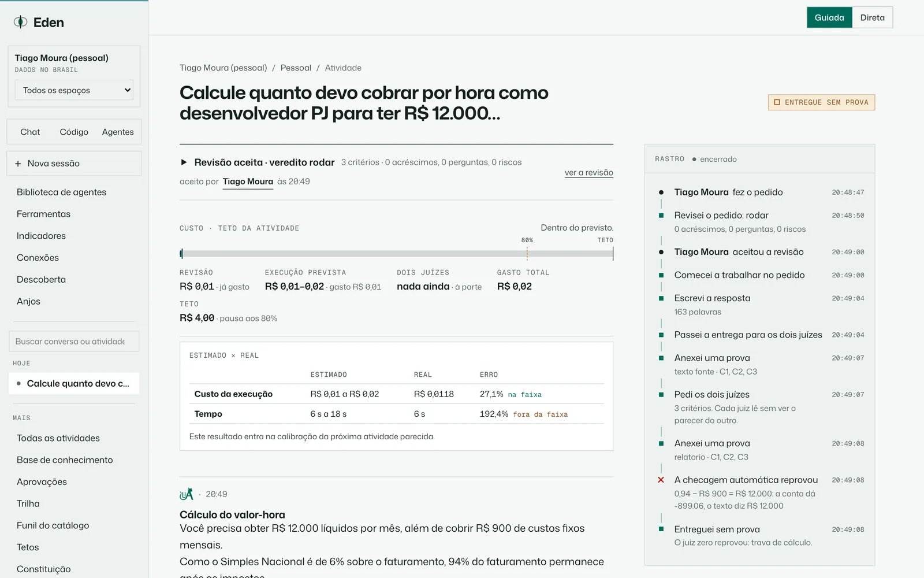
Task: Open Aprovações in sidebar
Action: click(42, 482)
